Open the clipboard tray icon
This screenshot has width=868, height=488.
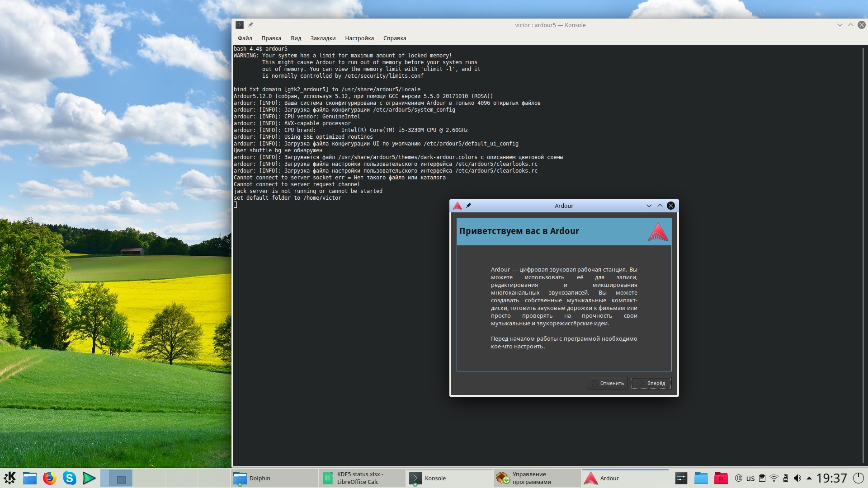[762, 478]
